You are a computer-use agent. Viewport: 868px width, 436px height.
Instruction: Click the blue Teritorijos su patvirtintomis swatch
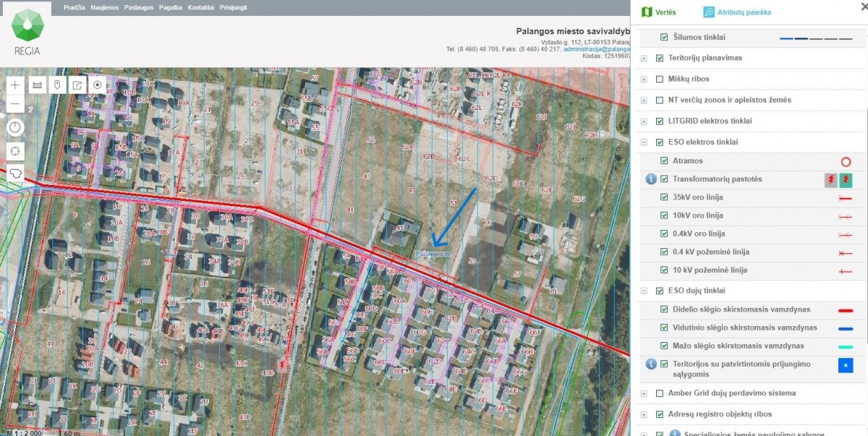pyautogui.click(x=845, y=364)
